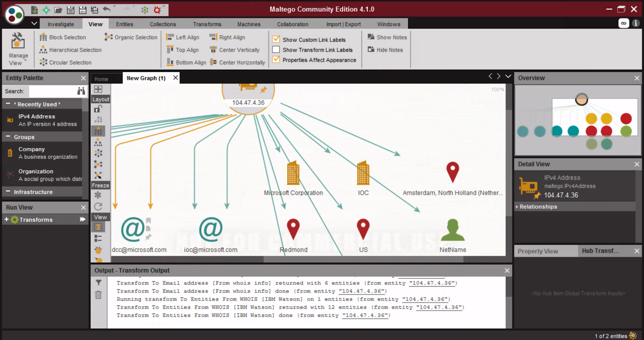Enable Show Transform Link Labels
644x340 pixels.
point(276,50)
